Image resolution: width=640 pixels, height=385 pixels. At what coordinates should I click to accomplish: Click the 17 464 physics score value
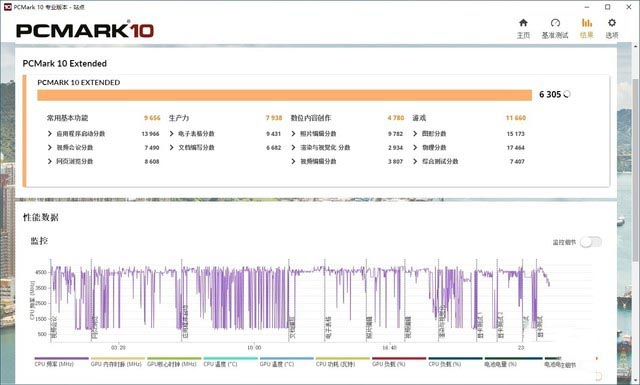516,148
